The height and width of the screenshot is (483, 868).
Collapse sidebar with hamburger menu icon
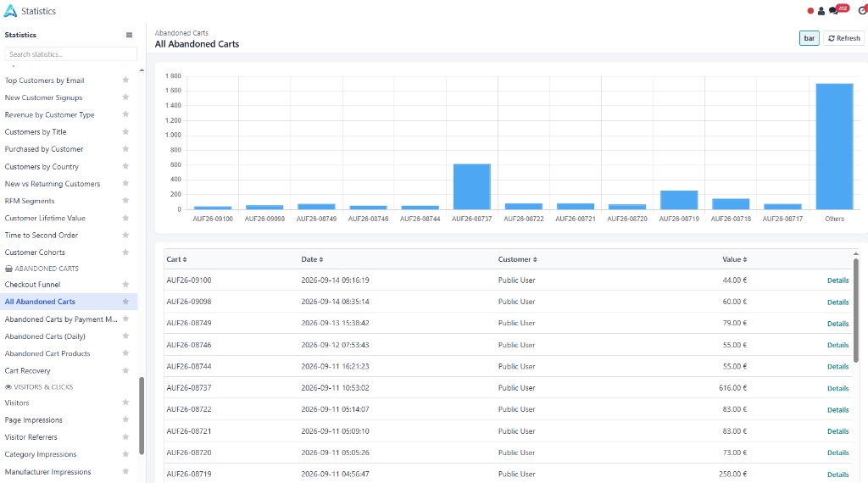pyautogui.click(x=129, y=35)
